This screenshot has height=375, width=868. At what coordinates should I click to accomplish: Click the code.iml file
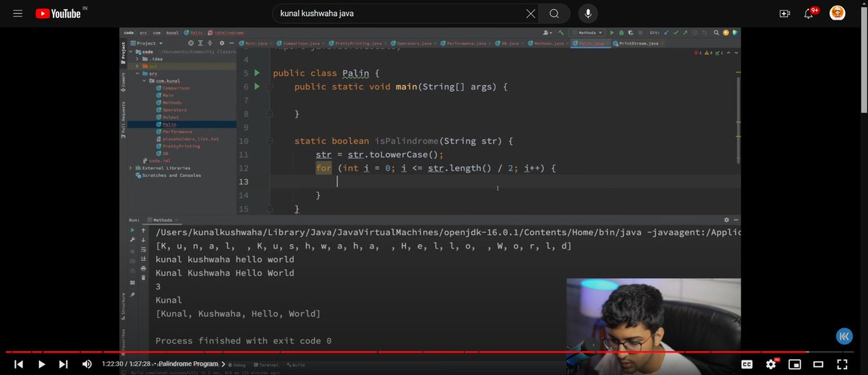click(x=156, y=160)
